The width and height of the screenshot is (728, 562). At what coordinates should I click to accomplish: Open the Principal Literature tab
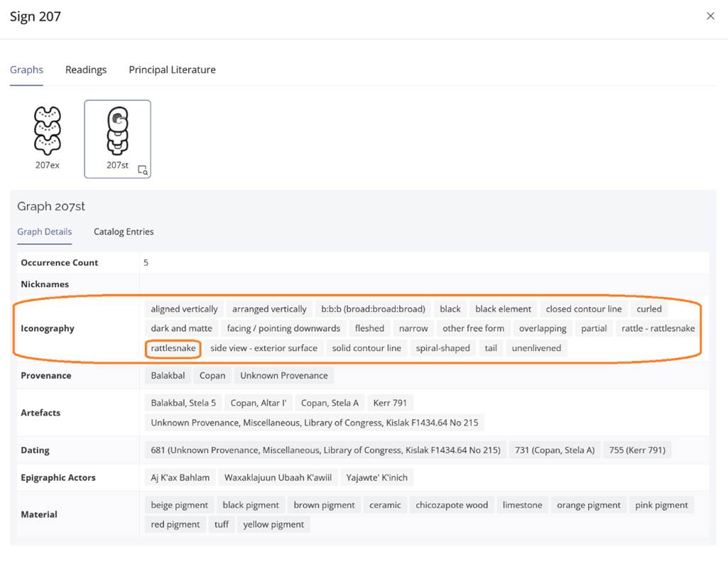pyautogui.click(x=172, y=70)
